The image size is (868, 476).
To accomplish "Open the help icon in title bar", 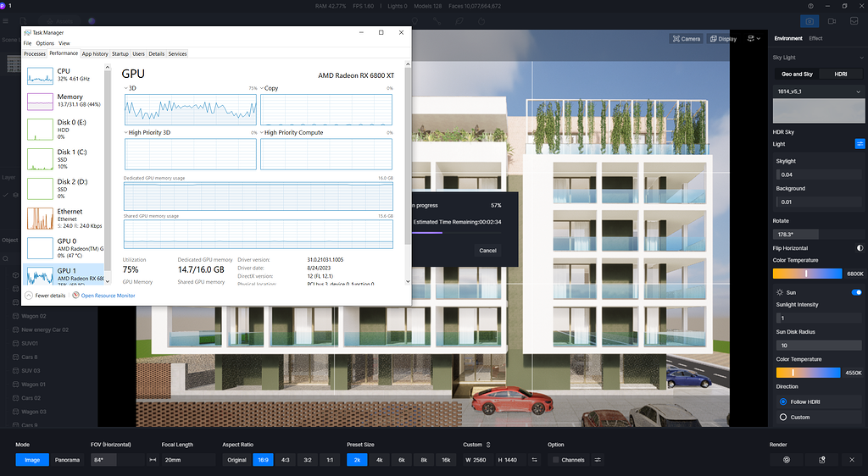I will click(810, 6).
